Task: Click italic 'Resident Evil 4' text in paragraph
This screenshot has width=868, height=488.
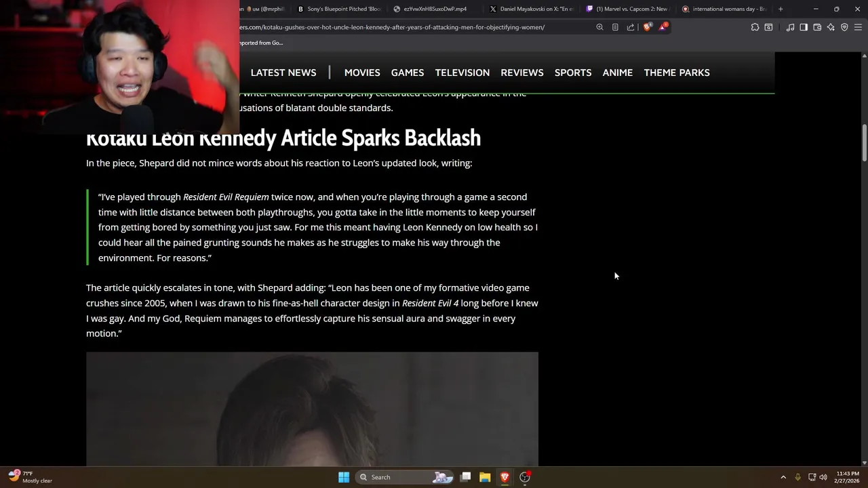Action: [430, 303]
